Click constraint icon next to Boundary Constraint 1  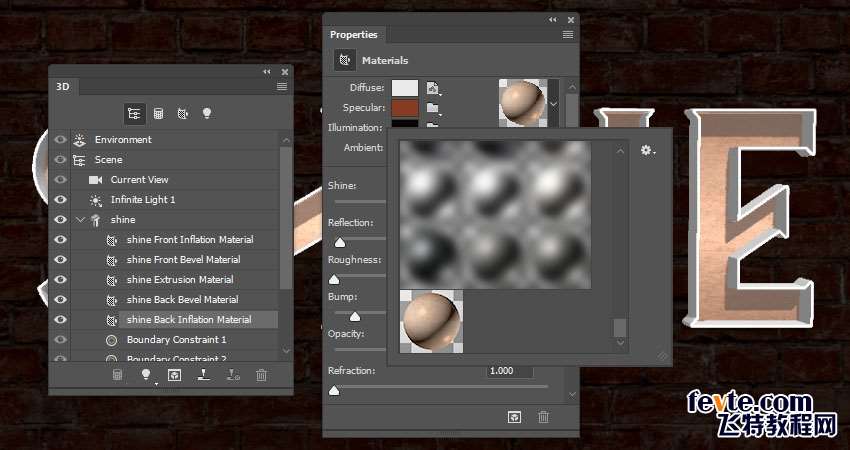[x=112, y=340]
